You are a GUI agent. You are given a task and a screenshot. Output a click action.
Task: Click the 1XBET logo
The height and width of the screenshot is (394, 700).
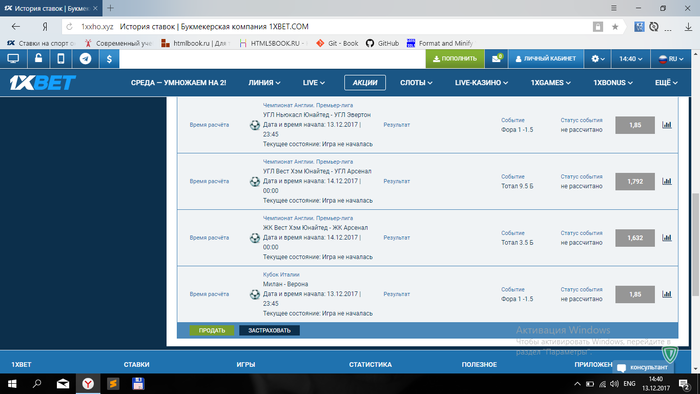(x=42, y=83)
